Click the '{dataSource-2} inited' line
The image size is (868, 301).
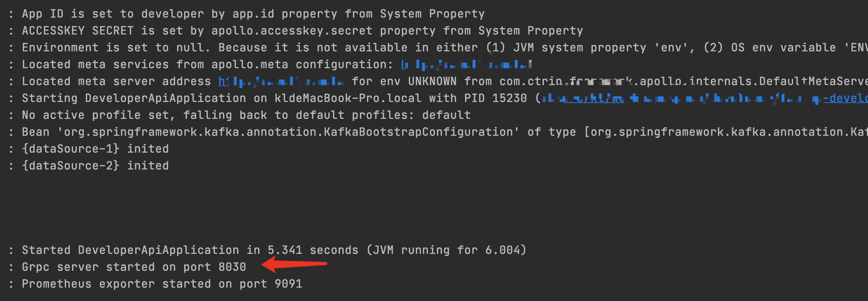pyautogui.click(x=95, y=166)
